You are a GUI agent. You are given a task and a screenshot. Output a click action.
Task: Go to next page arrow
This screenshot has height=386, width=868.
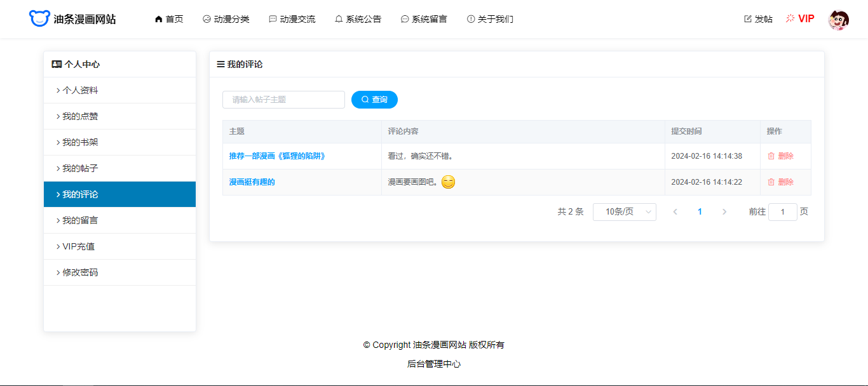point(724,212)
